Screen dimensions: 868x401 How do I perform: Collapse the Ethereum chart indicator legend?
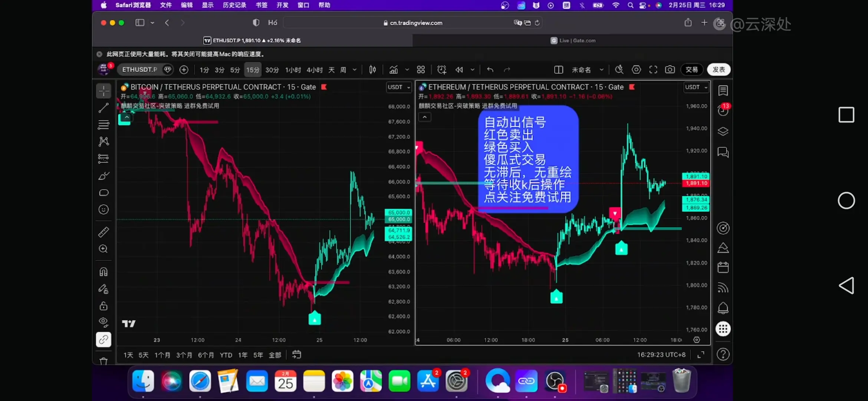click(425, 117)
